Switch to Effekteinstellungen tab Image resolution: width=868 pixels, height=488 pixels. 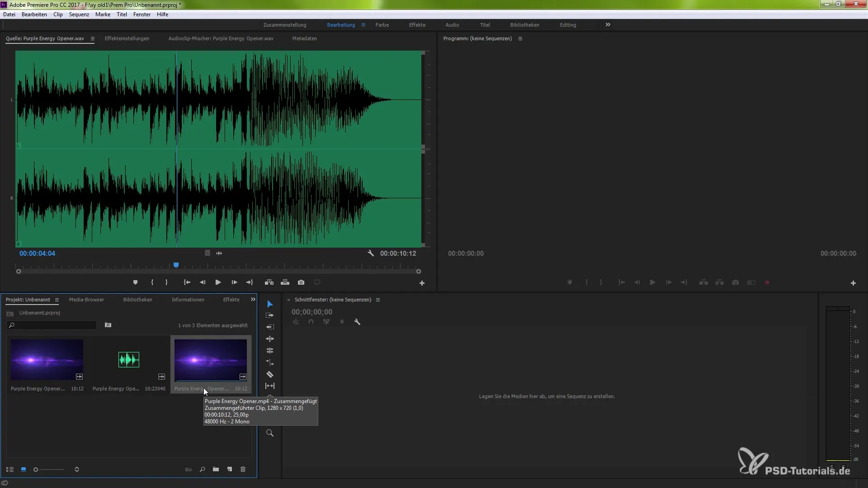pyautogui.click(x=127, y=39)
